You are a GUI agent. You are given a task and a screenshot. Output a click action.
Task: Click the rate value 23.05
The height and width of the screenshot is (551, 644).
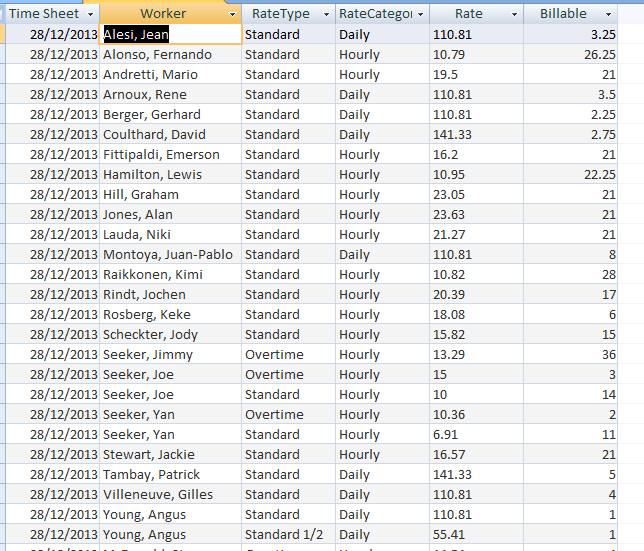[476, 194]
